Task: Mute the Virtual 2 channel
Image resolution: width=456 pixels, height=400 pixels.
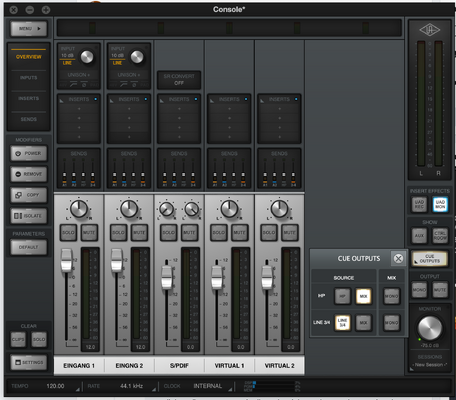Action: coord(289,232)
